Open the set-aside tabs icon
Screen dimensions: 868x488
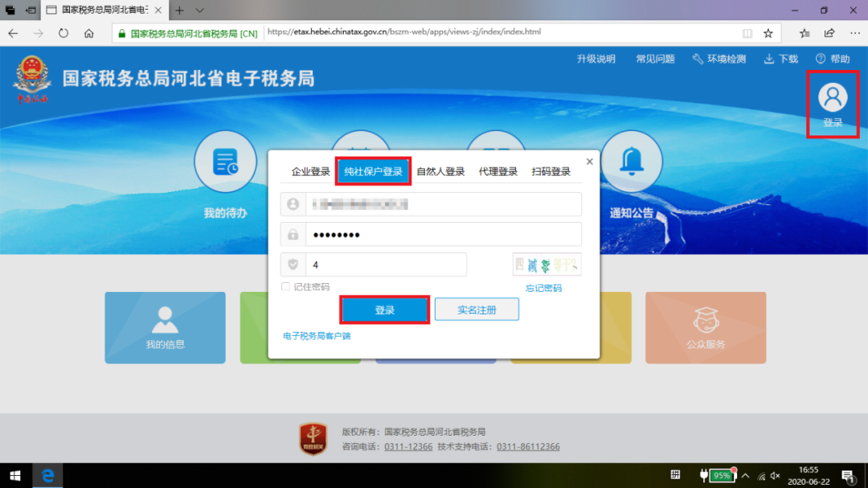[x=31, y=10]
